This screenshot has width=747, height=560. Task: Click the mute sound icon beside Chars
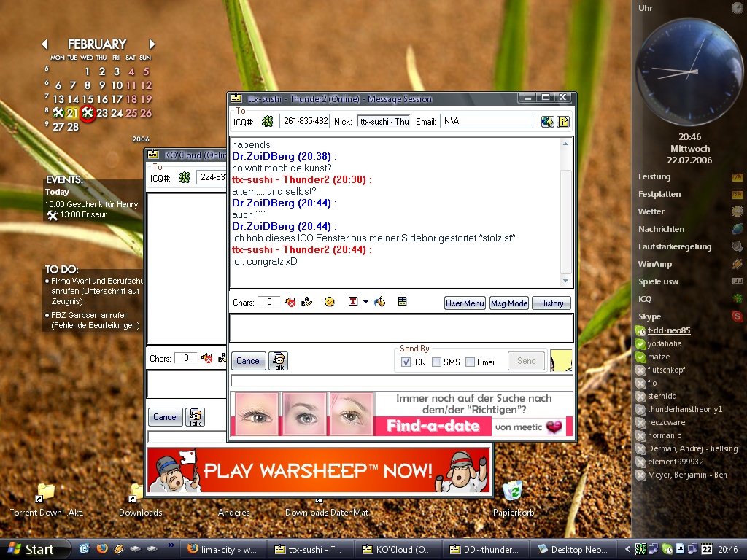[290, 302]
